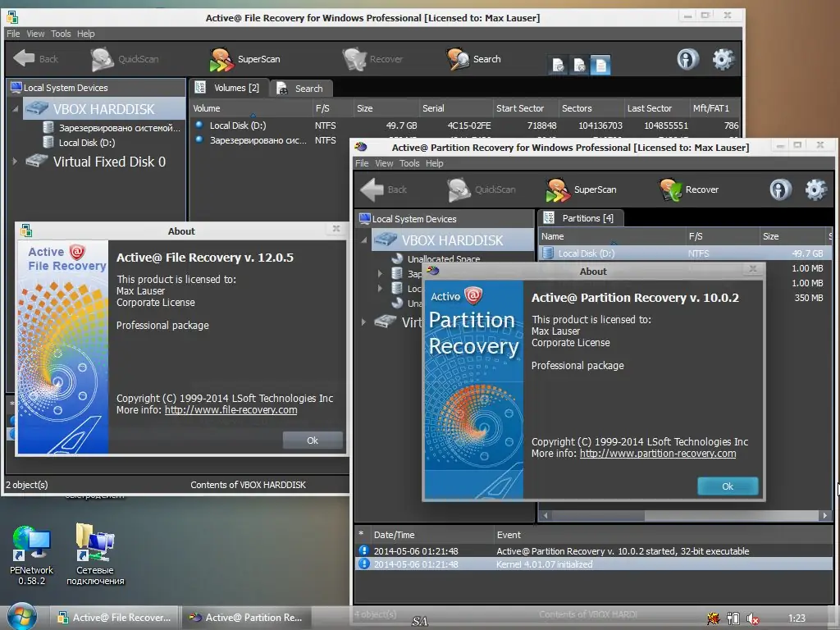The width and height of the screenshot is (840, 630).
Task: Open PENetwork 0.58.2 desktop icon
Action: [32, 555]
